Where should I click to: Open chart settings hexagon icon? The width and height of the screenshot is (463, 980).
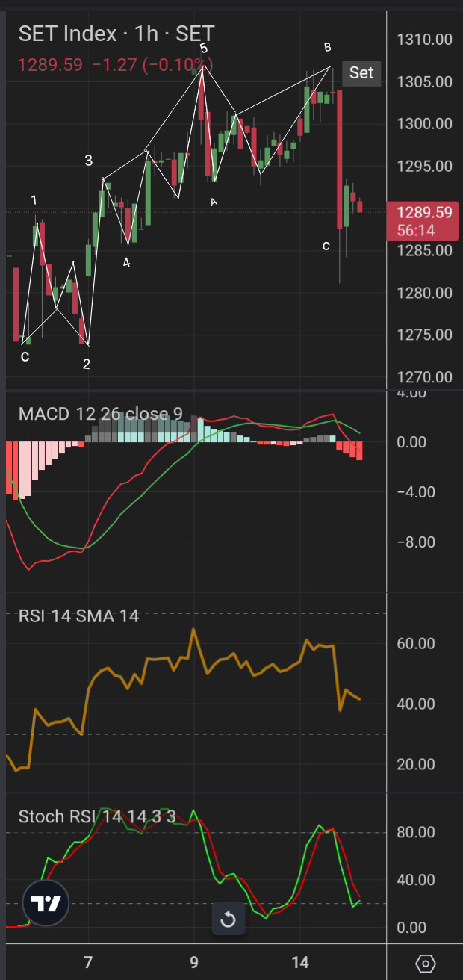(x=425, y=963)
